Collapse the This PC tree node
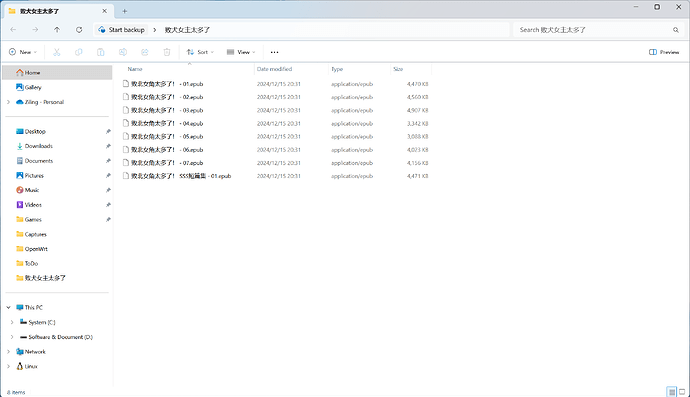690x397 pixels. pos(8,308)
